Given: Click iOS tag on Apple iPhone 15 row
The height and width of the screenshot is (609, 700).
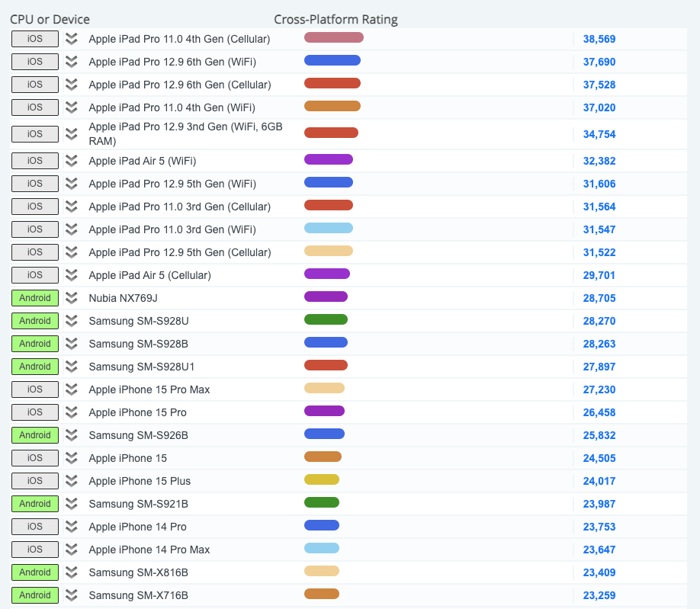Looking at the screenshot, I should [x=35, y=458].
